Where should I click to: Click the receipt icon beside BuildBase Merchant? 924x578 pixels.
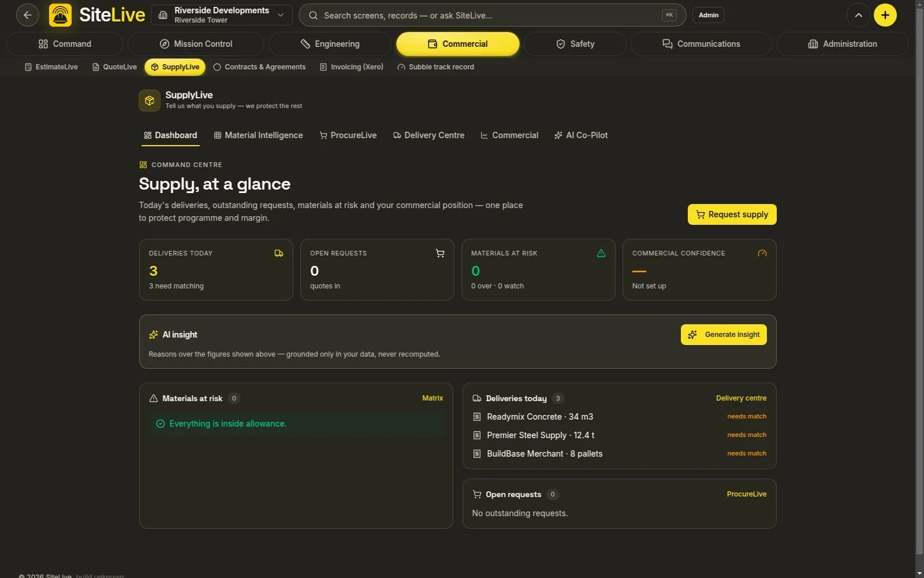click(x=477, y=454)
